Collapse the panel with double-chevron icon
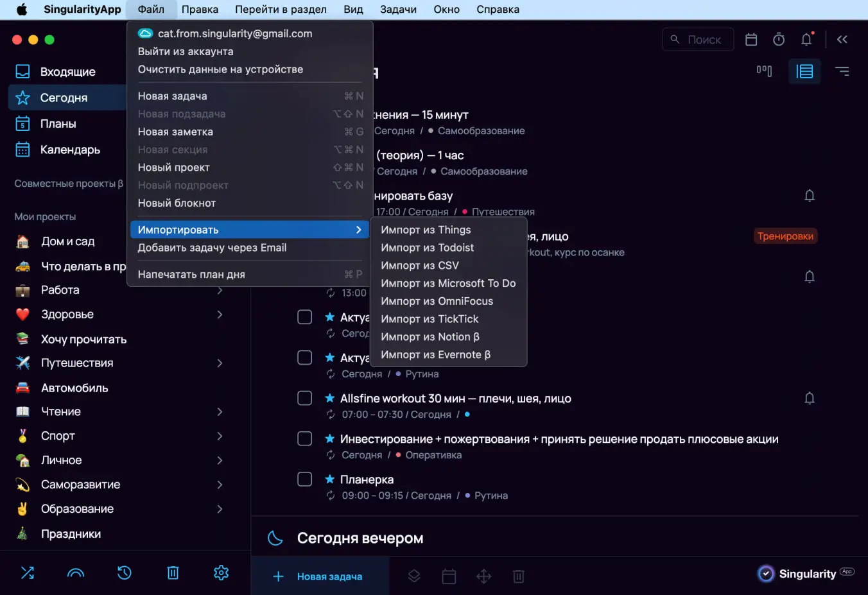The width and height of the screenshot is (868, 595). 842,40
